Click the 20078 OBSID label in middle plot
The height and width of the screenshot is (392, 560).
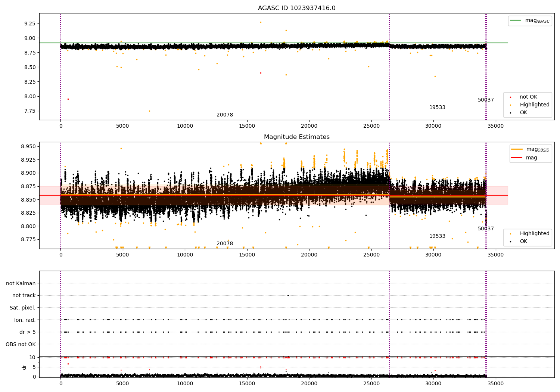[x=225, y=244]
